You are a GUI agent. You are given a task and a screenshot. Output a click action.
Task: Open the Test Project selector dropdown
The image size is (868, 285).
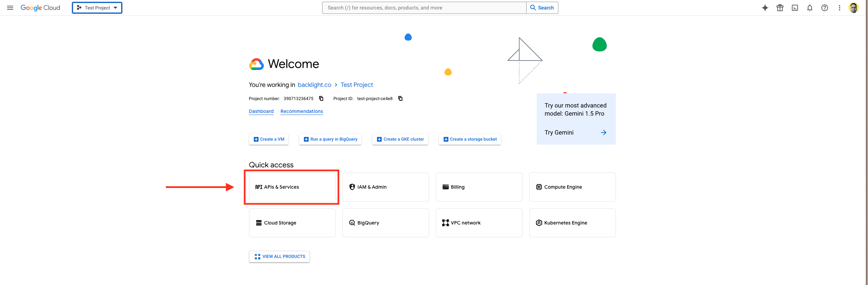[x=97, y=8]
